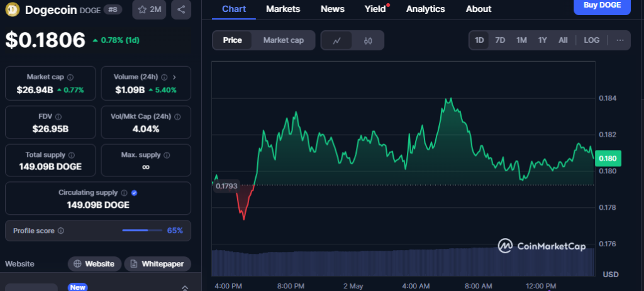Click Max. supply info icon

pyautogui.click(x=167, y=155)
